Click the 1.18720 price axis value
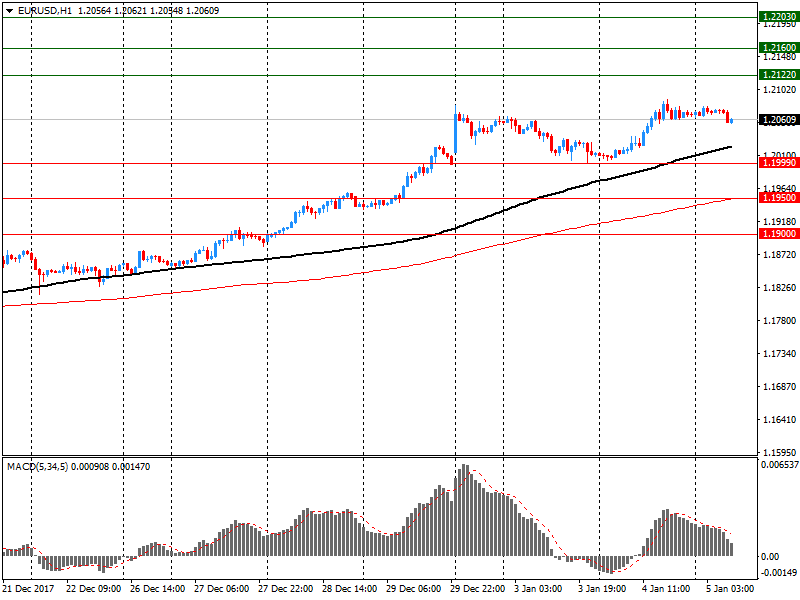The height and width of the screenshot is (600, 800). coord(779,255)
